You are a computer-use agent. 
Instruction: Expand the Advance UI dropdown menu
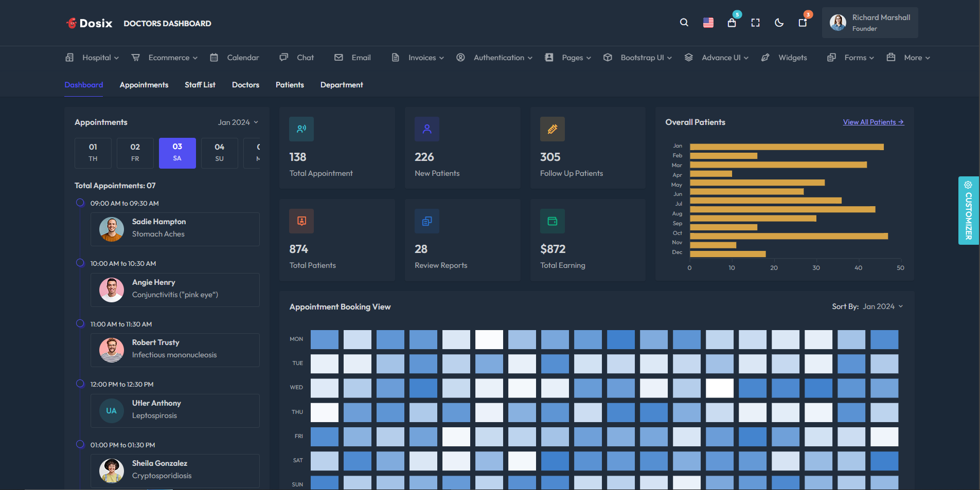pyautogui.click(x=746, y=58)
